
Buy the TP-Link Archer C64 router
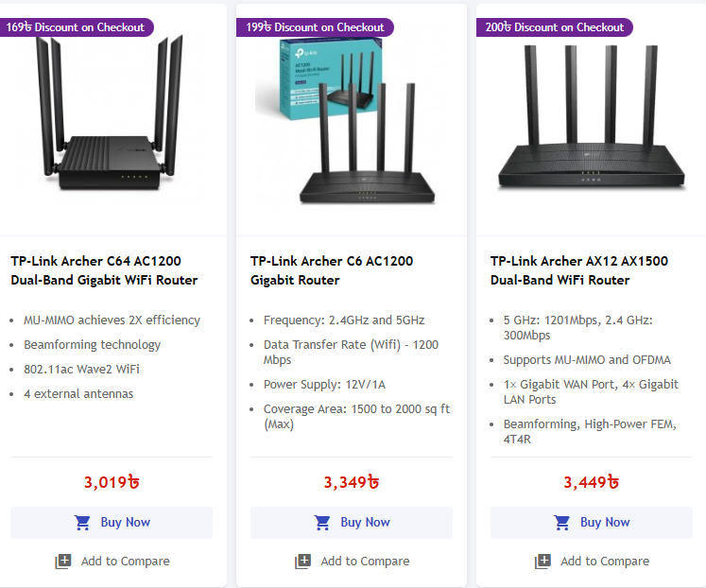click(x=112, y=523)
